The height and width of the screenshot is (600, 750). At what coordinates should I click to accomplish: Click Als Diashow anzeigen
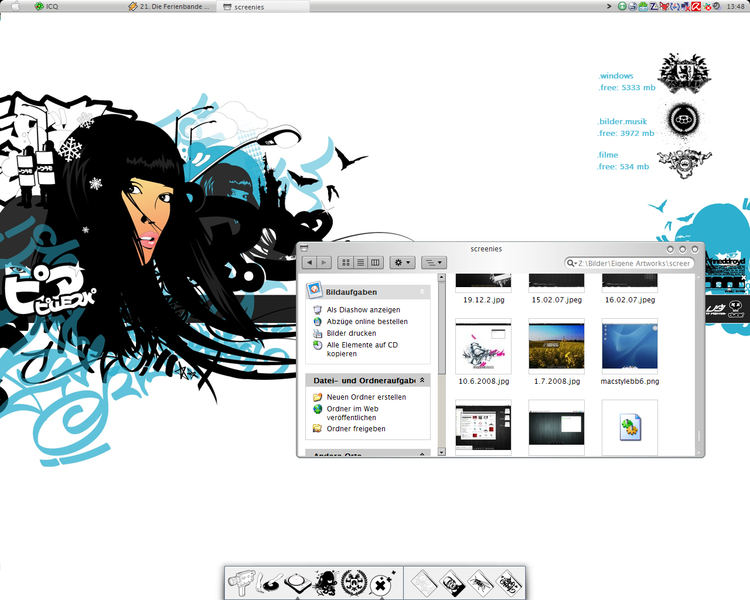(363, 310)
